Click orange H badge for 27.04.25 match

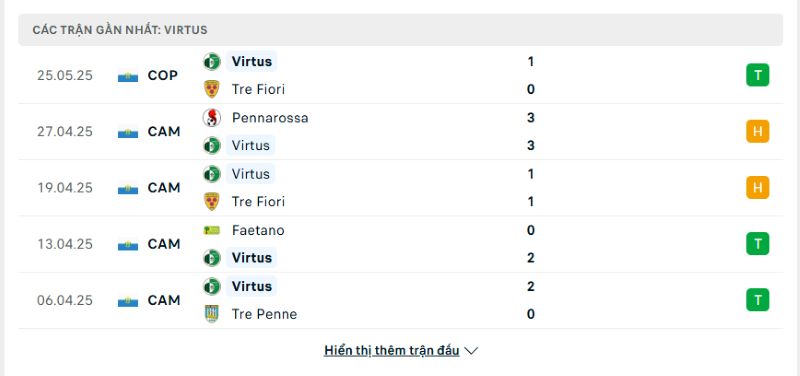click(x=757, y=132)
